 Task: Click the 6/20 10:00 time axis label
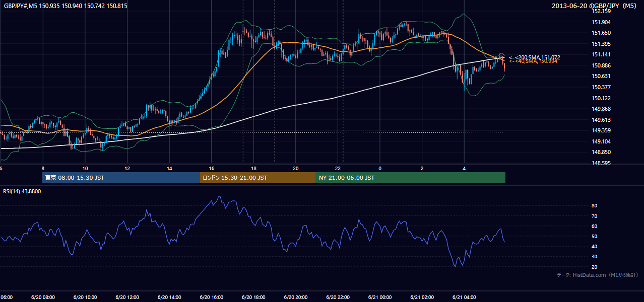click(85, 297)
